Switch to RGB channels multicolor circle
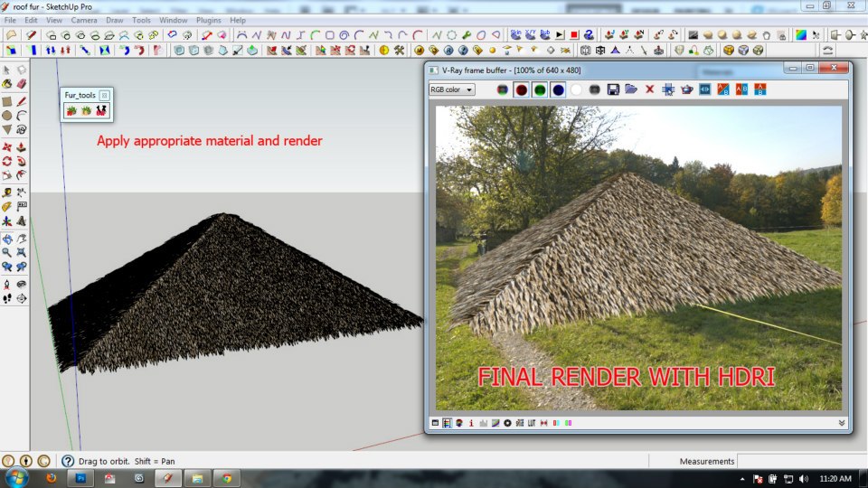Viewport: 868px width, 488px height. point(503,89)
